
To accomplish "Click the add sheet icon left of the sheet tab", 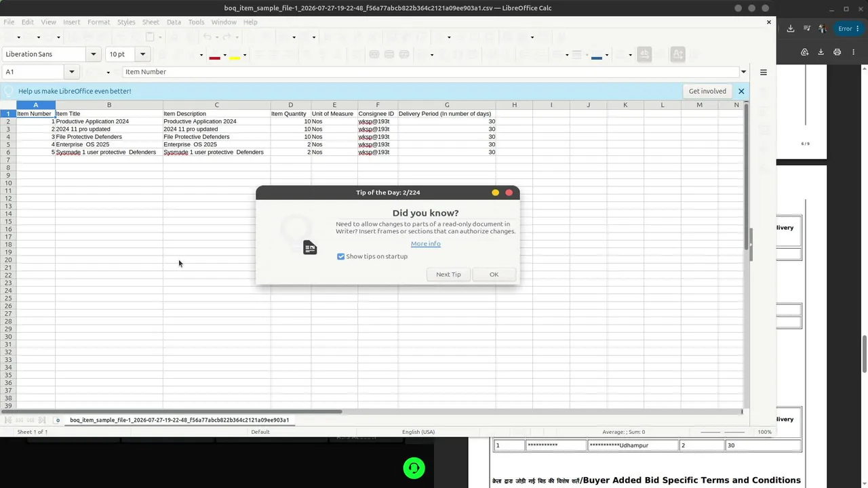I will 58,420.
